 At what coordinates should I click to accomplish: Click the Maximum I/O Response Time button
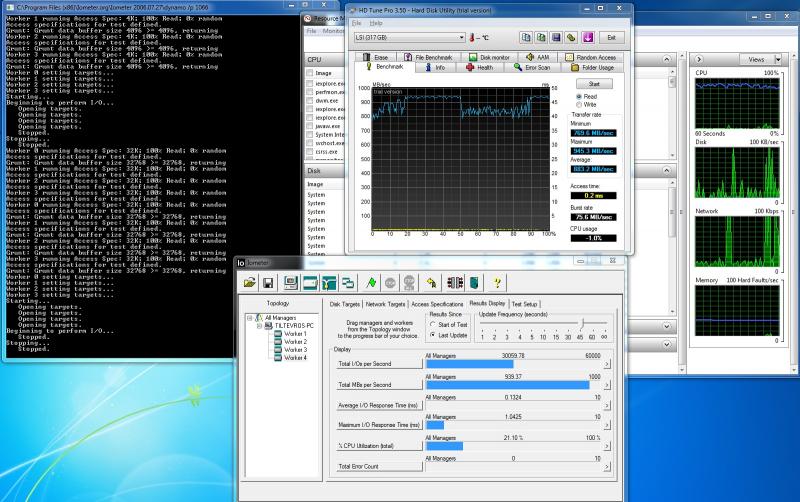click(x=379, y=425)
